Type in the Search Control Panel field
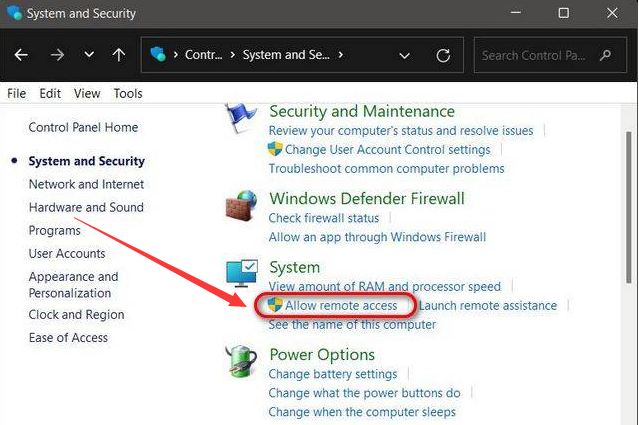The width and height of the screenshot is (639, 425). click(x=535, y=55)
